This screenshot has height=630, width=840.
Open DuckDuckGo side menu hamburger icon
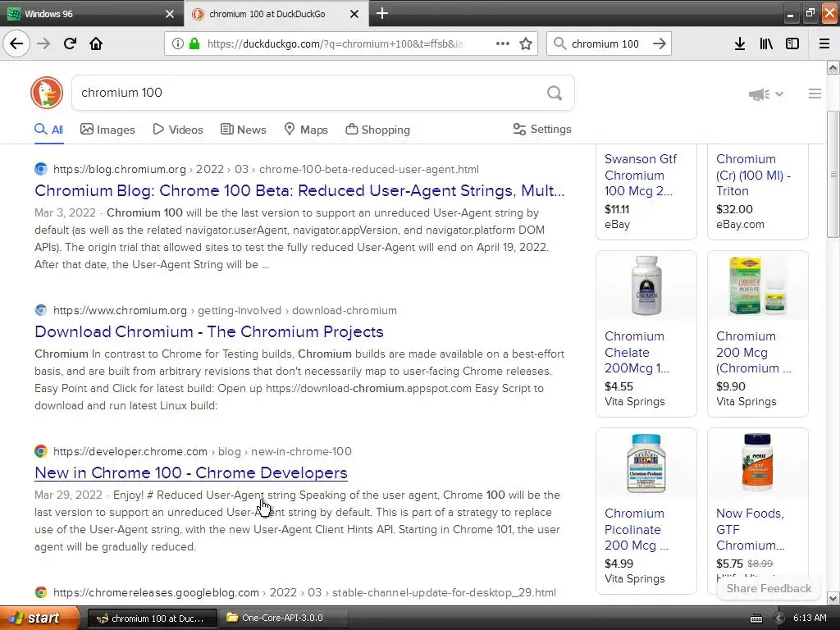(x=815, y=94)
